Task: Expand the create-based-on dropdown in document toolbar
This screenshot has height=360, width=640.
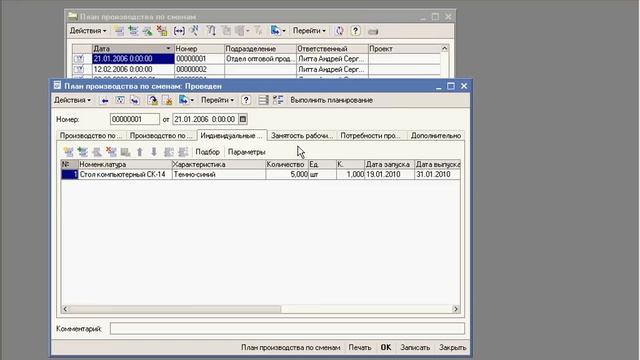Action: point(192,100)
